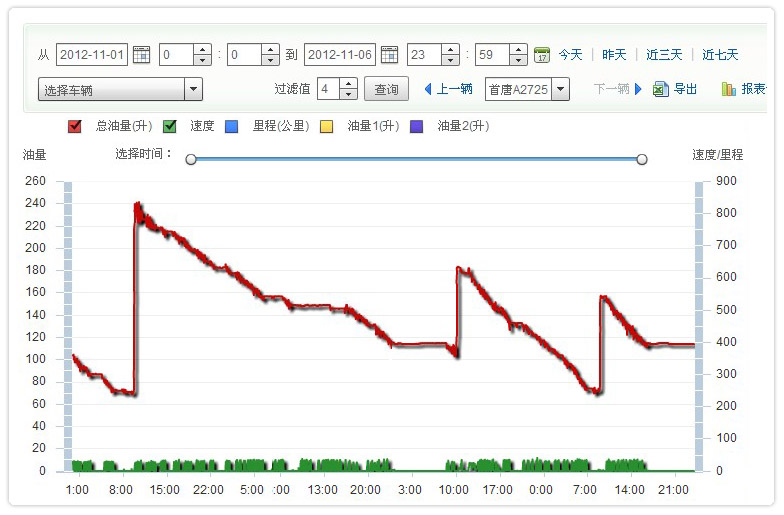Click the 下一辆 link

[x=612, y=89]
